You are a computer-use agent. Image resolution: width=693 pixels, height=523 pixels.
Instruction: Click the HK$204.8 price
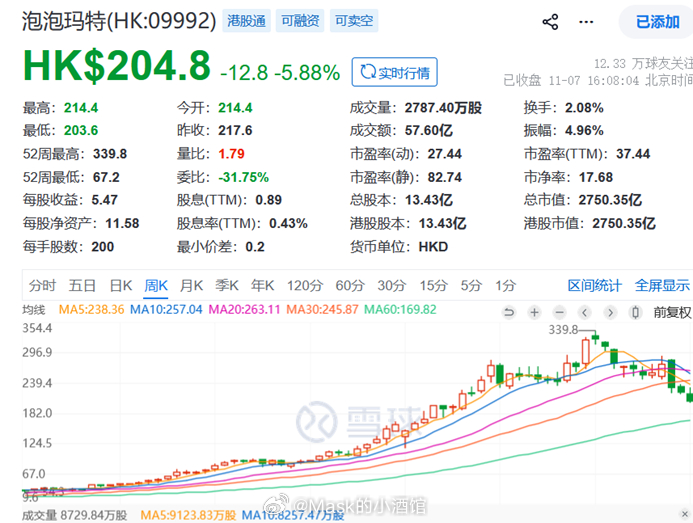click(x=117, y=66)
